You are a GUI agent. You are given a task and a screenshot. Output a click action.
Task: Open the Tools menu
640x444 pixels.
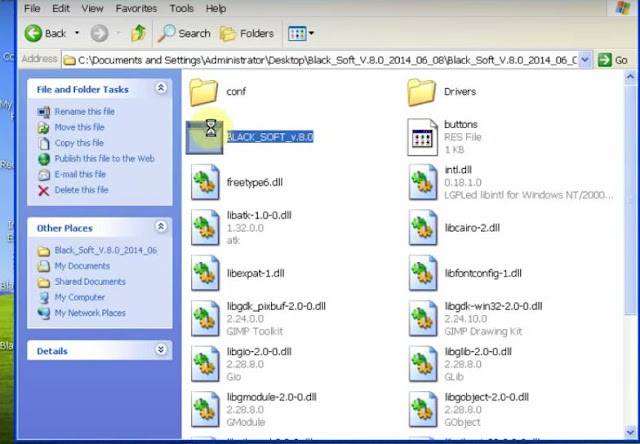[x=181, y=8]
